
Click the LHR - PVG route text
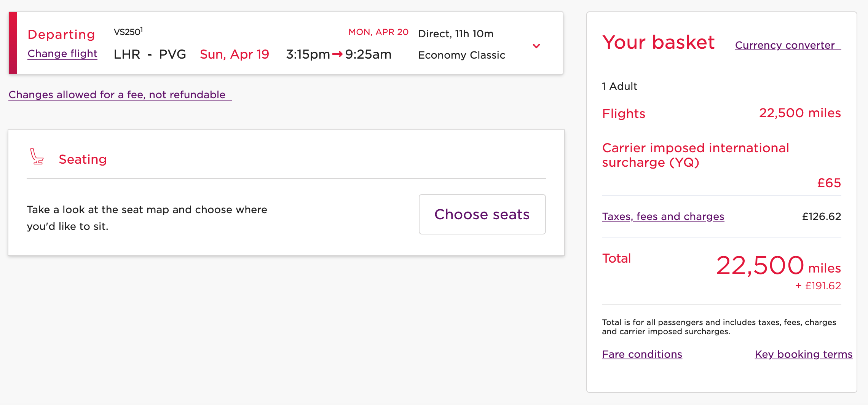[x=150, y=54]
